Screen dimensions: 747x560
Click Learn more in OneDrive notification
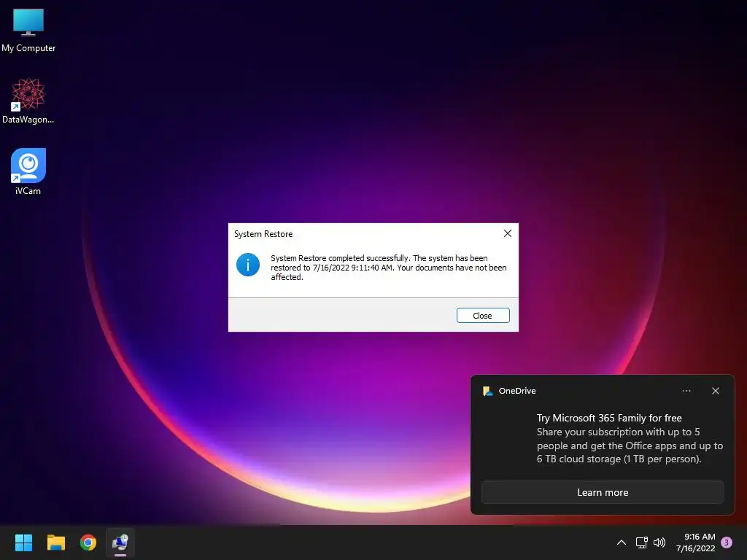pyautogui.click(x=602, y=492)
